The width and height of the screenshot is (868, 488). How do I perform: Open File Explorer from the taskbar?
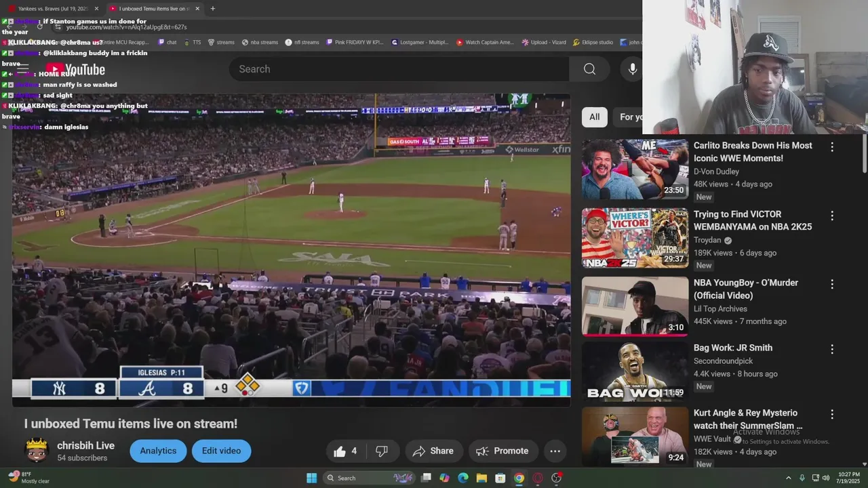coord(481,478)
